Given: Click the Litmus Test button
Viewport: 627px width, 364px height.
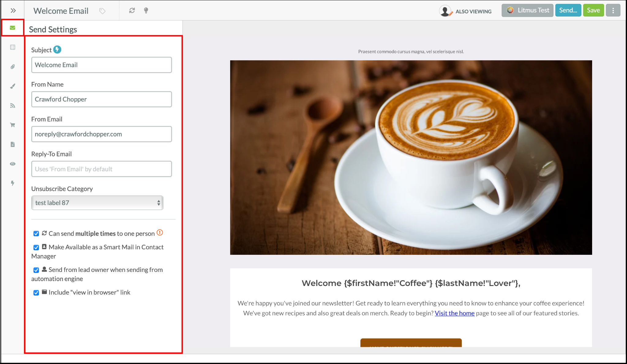Looking at the screenshot, I should click(528, 10).
